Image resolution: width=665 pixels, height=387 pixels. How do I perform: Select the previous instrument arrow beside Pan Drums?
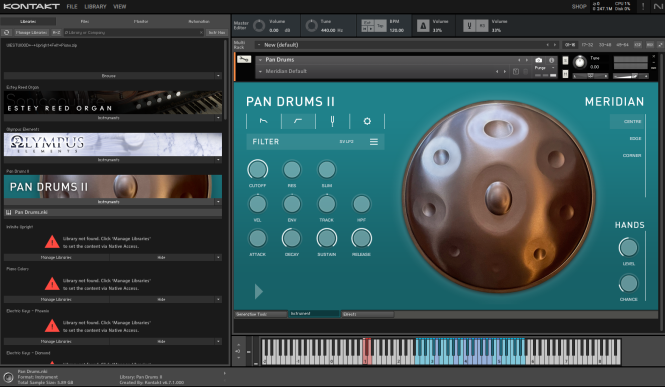point(519,60)
